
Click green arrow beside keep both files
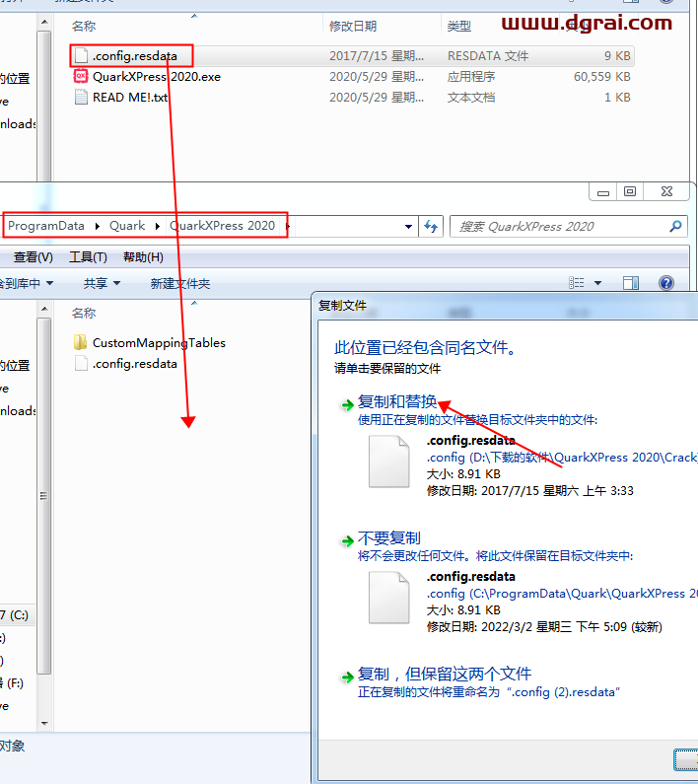347,677
